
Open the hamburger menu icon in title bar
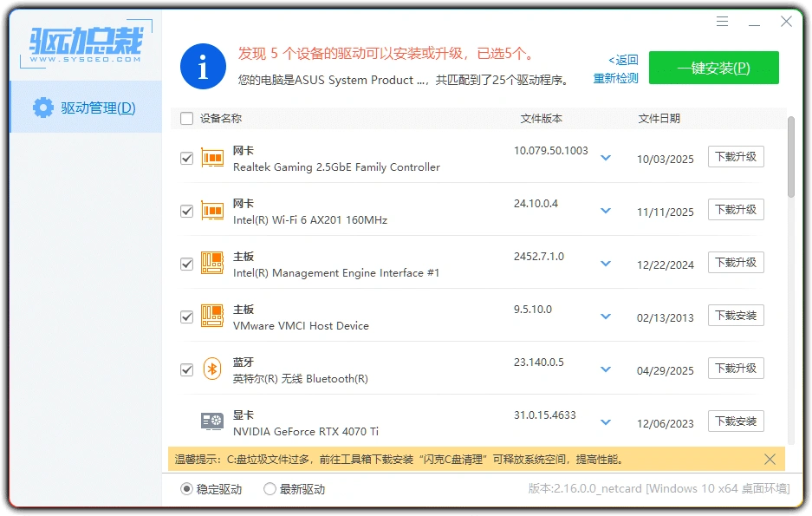722,21
